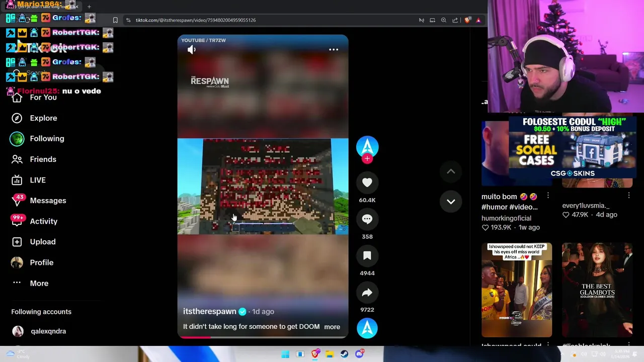Screen dimensions: 644x362
Task: Open every1luvsmia._ author link
Action: pos(586,206)
